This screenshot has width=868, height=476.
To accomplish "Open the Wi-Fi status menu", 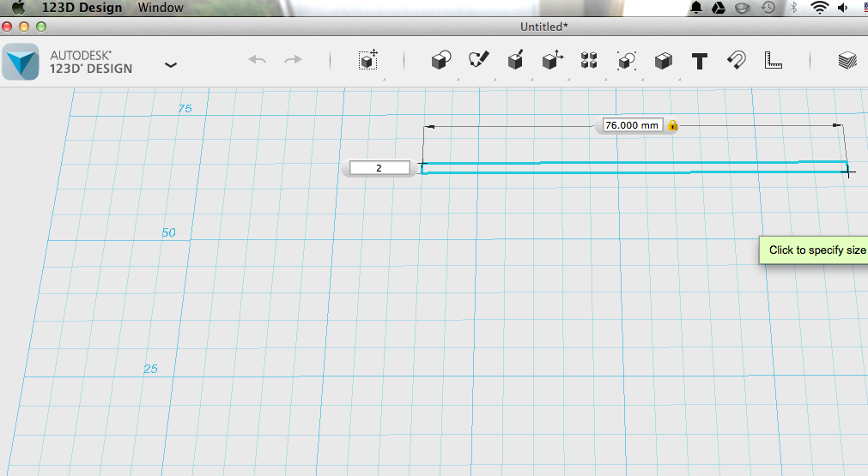I will point(819,8).
